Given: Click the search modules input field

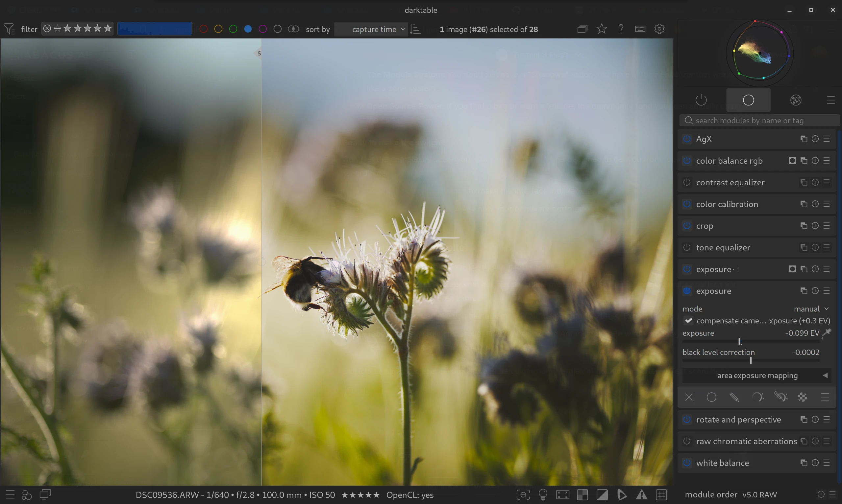Looking at the screenshot, I should [x=758, y=121].
